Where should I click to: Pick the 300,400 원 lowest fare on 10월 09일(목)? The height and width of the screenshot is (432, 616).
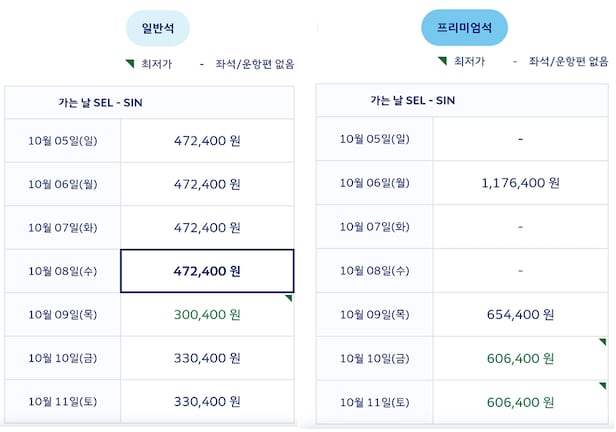[207, 315]
